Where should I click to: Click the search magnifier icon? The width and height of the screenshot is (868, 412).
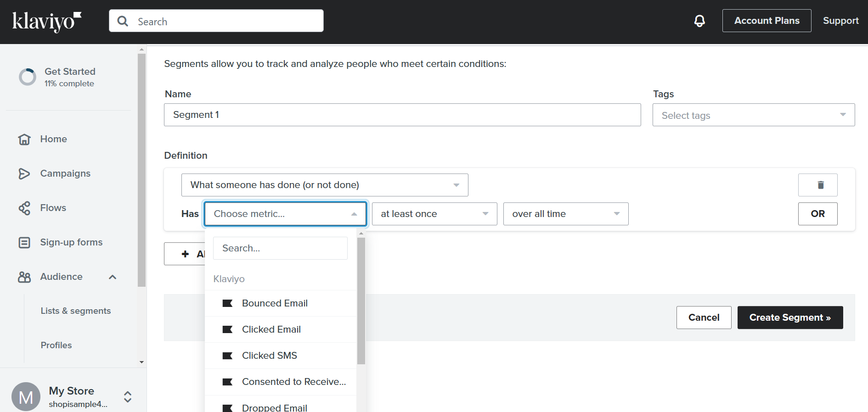pos(123,21)
